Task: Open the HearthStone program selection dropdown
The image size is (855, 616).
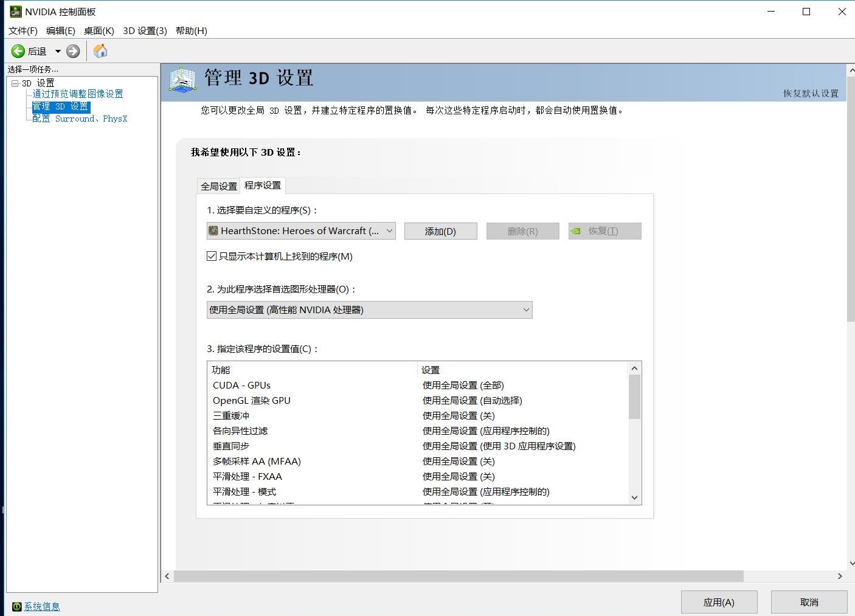Action: (x=301, y=230)
